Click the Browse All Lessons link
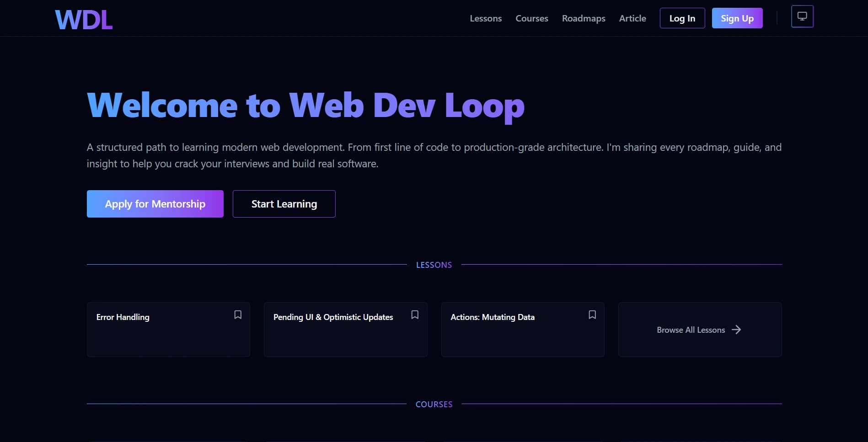 tap(690, 330)
